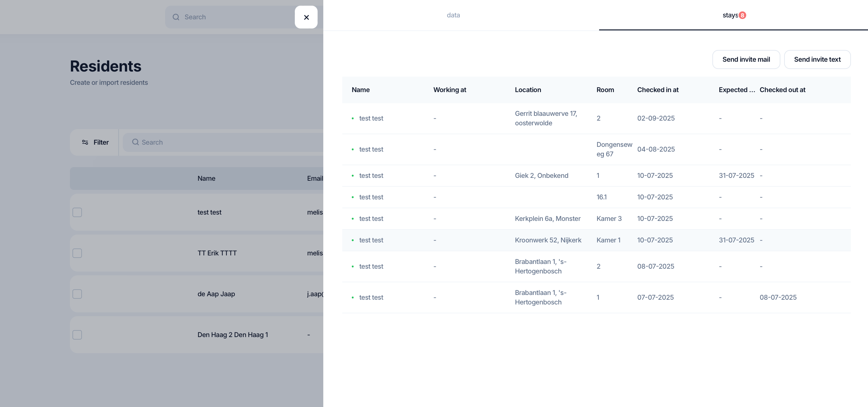Select the de Aap Jaap checkbox

tap(77, 294)
